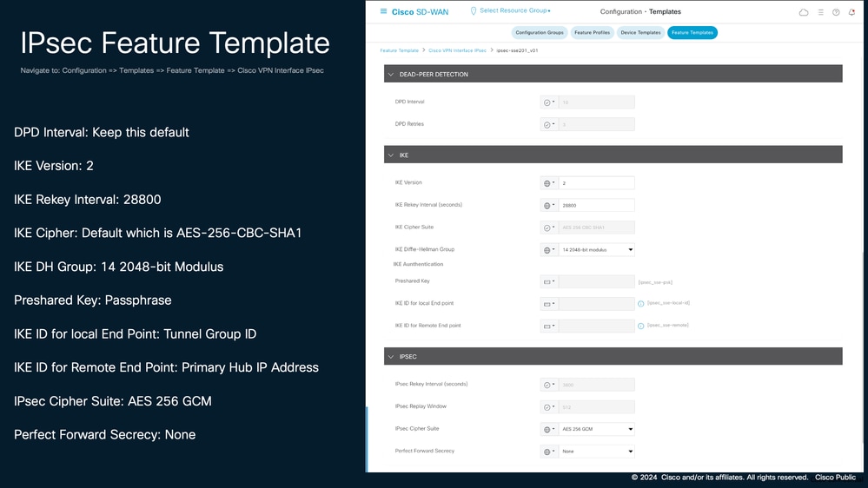Viewport: 868px width, 488px height.
Task: Select the Feature Templates tab
Action: (692, 33)
